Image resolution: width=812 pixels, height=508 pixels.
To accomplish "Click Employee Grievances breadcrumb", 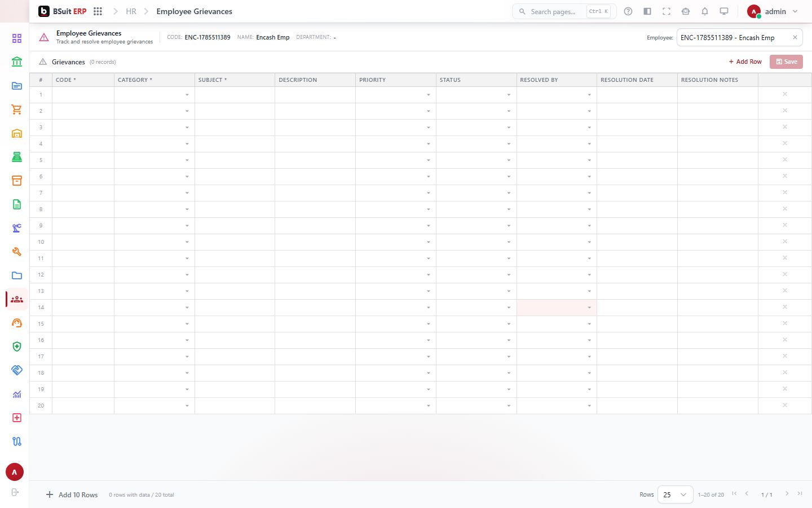I will (194, 11).
